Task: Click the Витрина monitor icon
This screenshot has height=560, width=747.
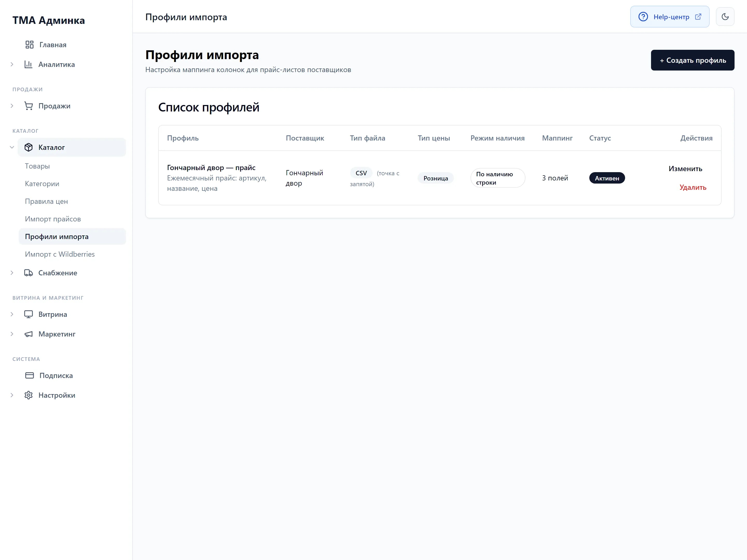Action: point(28,314)
